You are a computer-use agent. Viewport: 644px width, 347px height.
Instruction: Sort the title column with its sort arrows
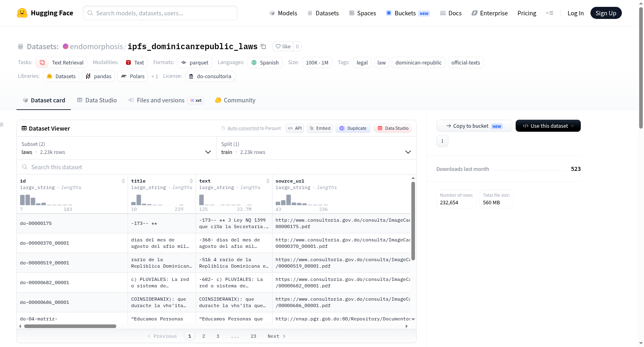coord(191,181)
